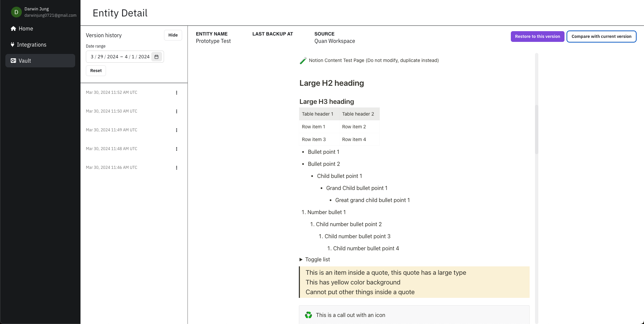Select the Mar 30, 2024 11:52 AM version
This screenshot has width=644, height=324.
pyautogui.click(x=111, y=92)
